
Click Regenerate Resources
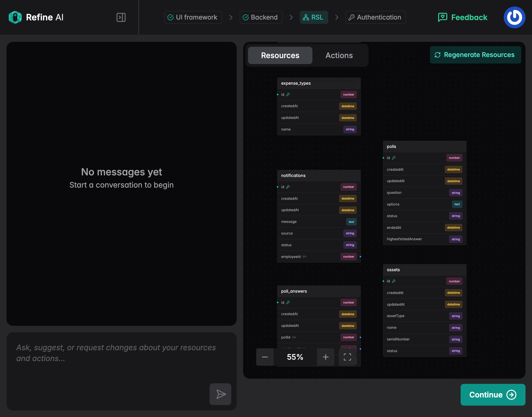[x=475, y=55]
